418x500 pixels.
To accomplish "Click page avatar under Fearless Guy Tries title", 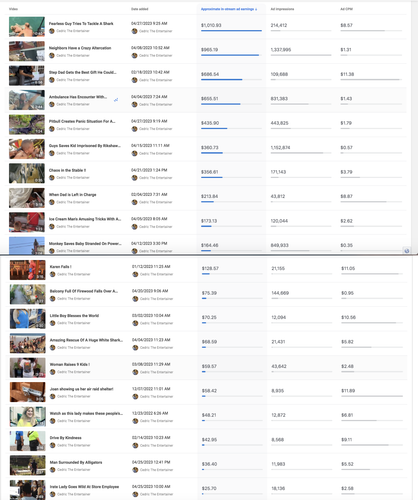I will click(52, 31).
